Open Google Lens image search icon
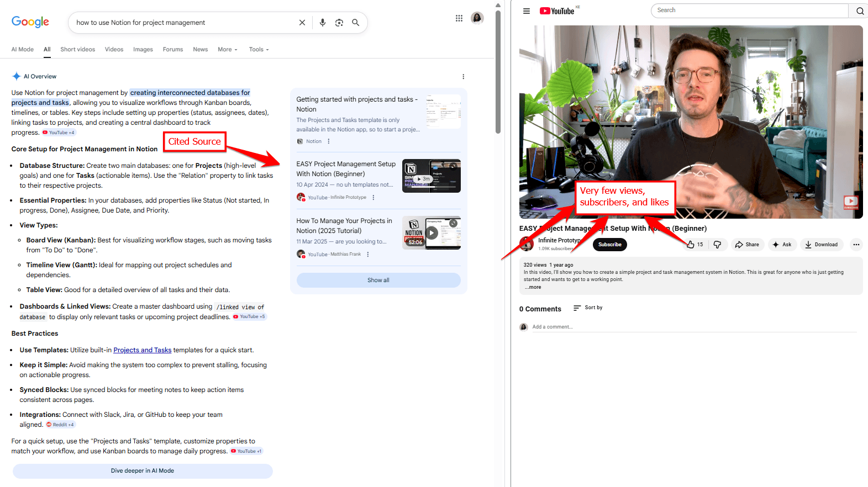The height and width of the screenshot is (487, 868). tap(339, 23)
